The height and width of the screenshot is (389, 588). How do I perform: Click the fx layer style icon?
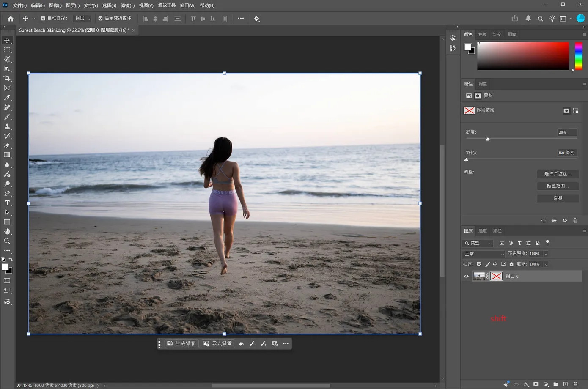[526, 384]
